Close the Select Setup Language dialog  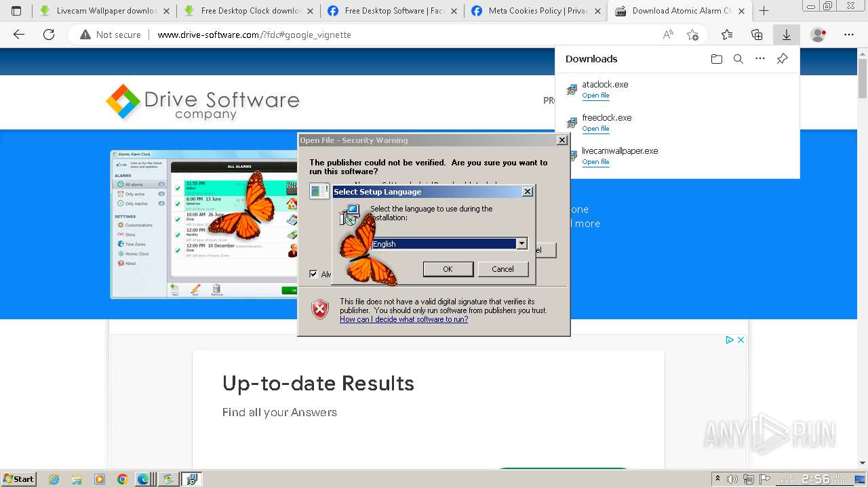click(527, 192)
